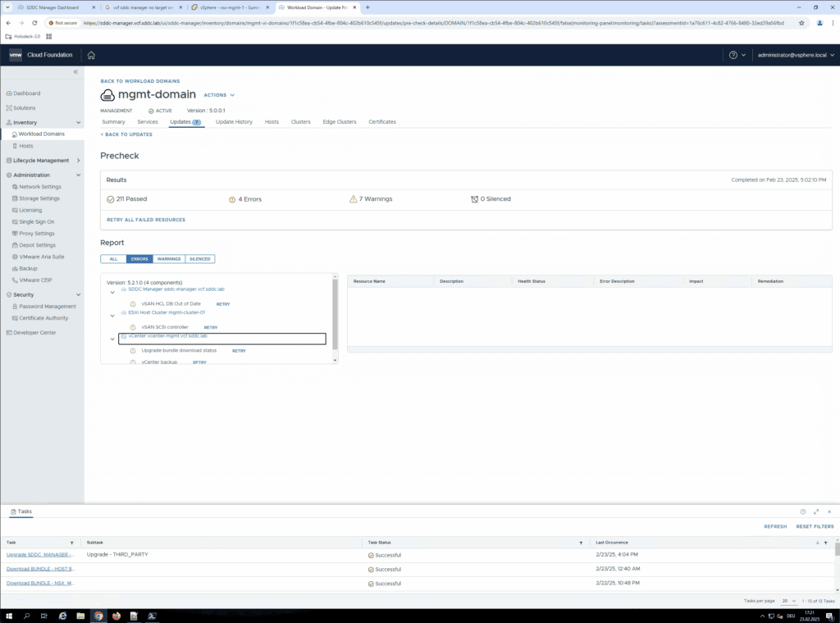Click the browser address bar URL

pos(433,23)
